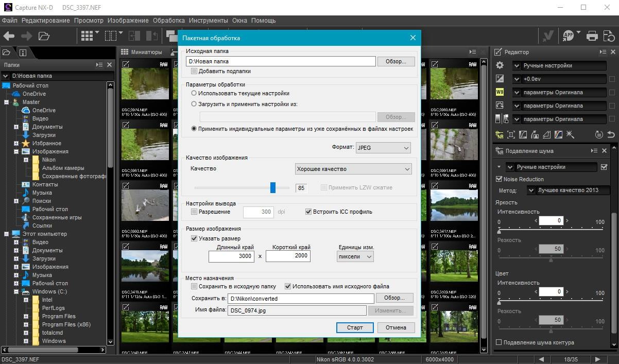Check 'Сохранить в исходную папку' checkbox
The width and height of the screenshot is (619, 364).
(x=194, y=286)
